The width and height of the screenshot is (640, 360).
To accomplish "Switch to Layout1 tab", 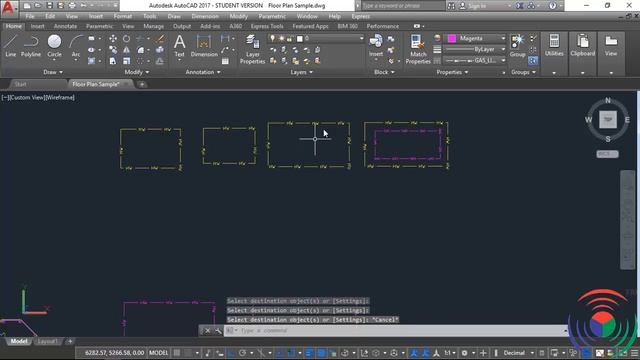I will pyautogui.click(x=47, y=341).
